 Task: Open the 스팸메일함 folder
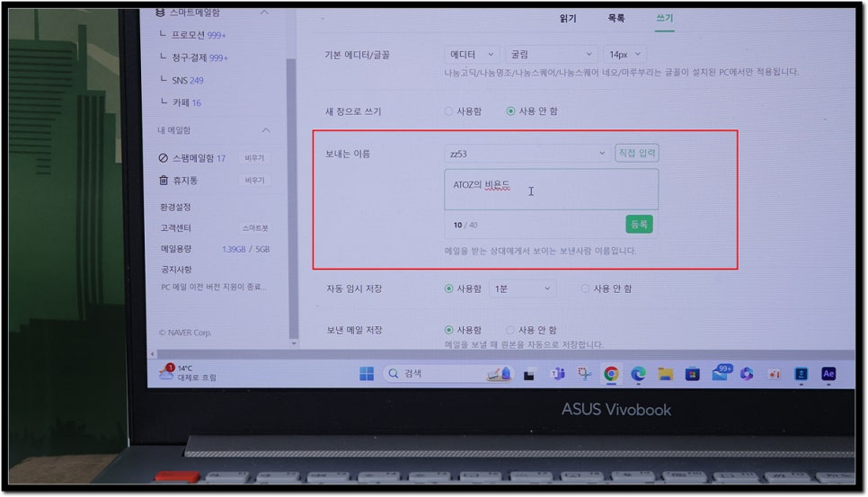199,158
